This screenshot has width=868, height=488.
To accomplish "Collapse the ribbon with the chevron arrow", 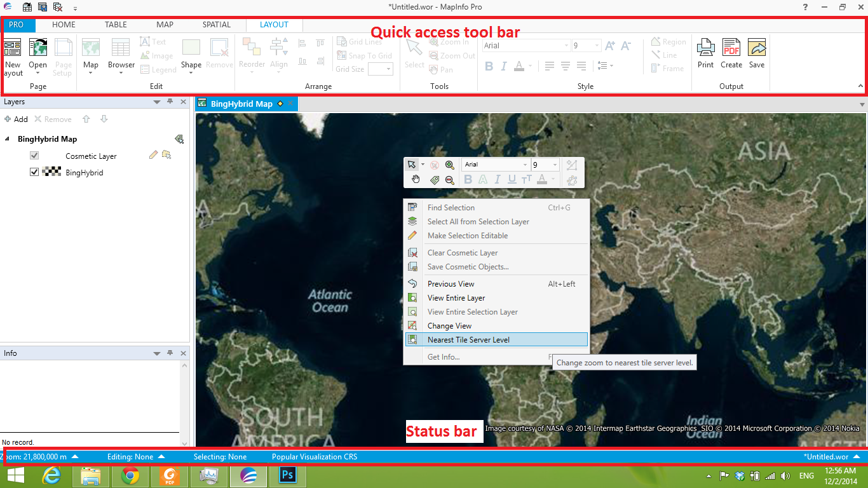I will point(860,86).
